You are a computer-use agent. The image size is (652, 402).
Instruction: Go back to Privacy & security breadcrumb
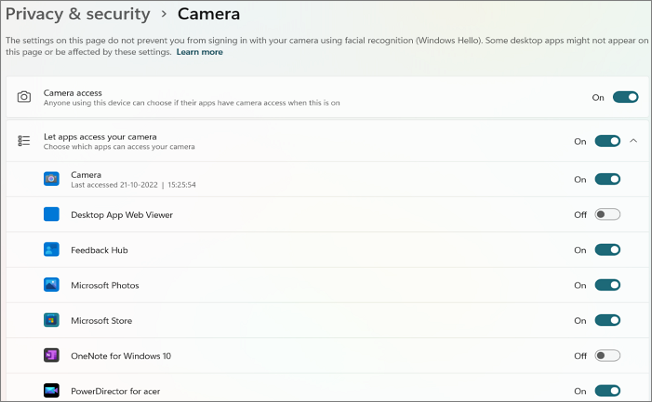pyautogui.click(x=78, y=14)
